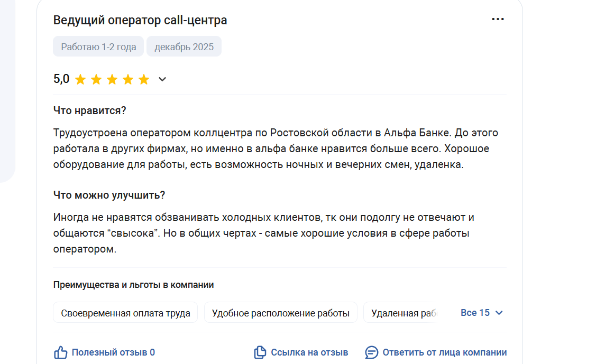The height and width of the screenshot is (364, 596).
Task: Click the review title "Ведущий оператор call-центра"
Action: [140, 21]
